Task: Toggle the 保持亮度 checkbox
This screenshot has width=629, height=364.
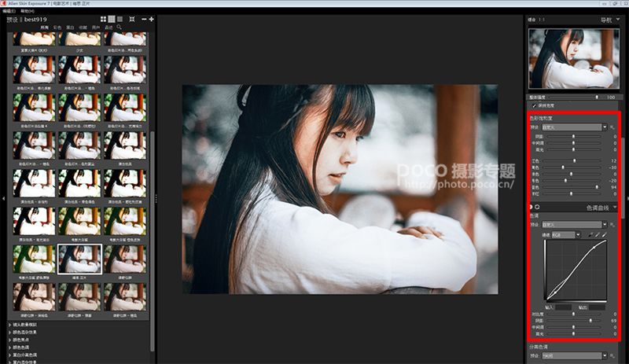Action: tap(535, 105)
